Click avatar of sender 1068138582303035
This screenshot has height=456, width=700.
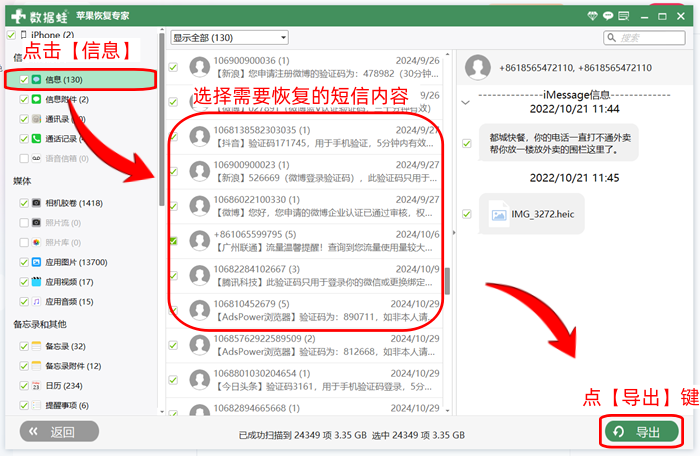pyautogui.click(x=200, y=137)
